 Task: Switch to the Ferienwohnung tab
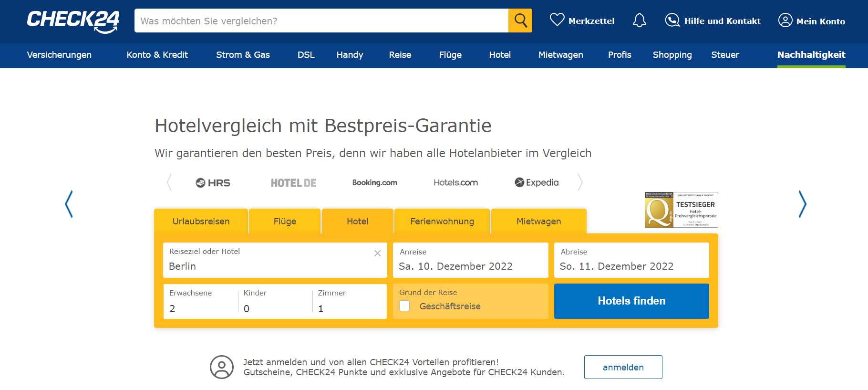[x=442, y=221]
